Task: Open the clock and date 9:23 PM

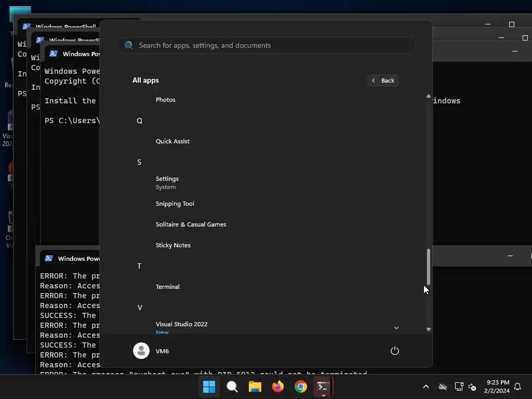Action: point(497,387)
